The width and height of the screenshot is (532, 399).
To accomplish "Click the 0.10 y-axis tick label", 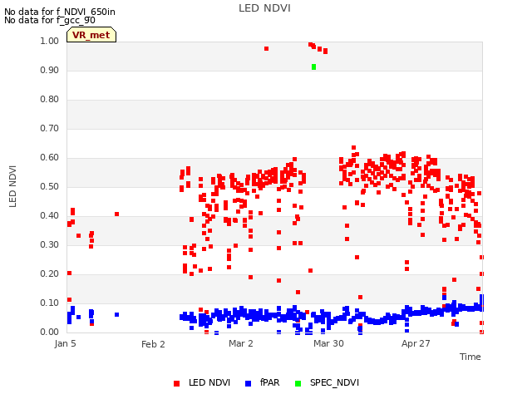I will click(50, 303).
